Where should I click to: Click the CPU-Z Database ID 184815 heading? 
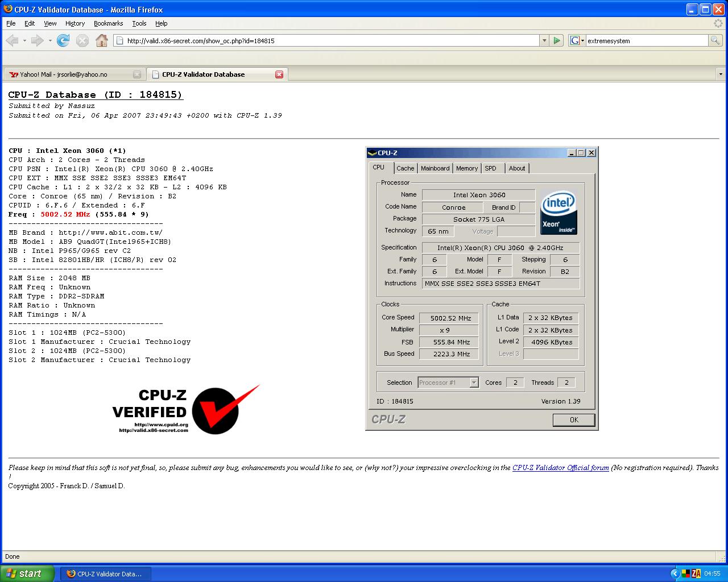click(x=96, y=95)
